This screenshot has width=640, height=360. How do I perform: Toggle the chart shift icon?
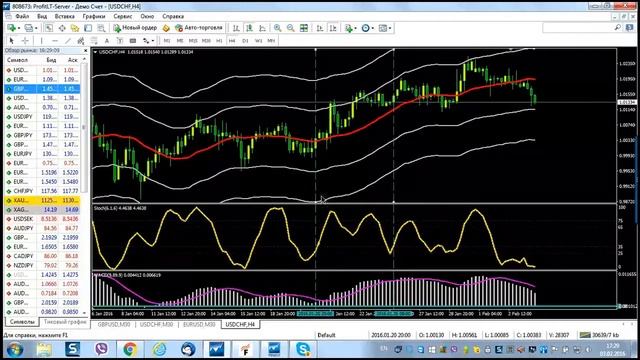tap(333, 28)
